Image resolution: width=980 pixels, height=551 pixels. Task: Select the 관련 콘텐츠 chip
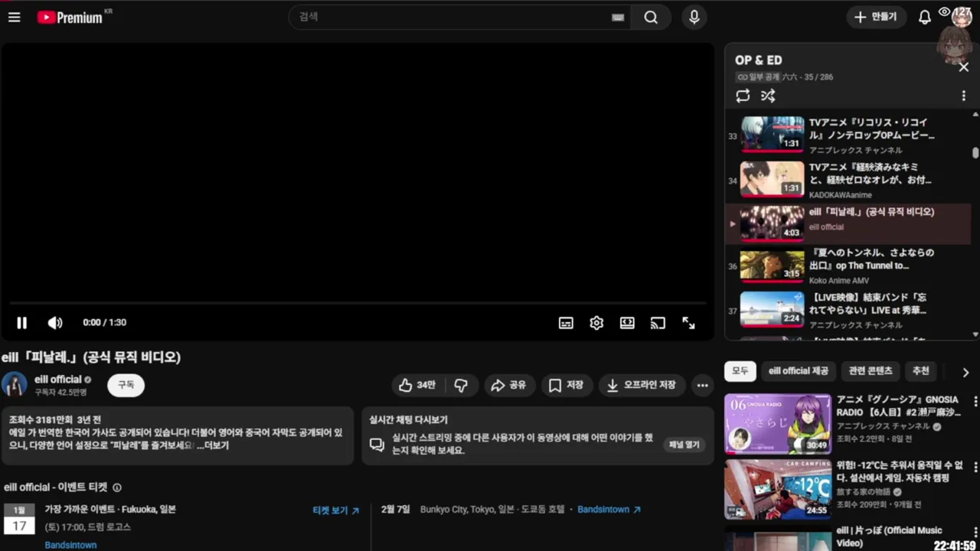pyautogui.click(x=871, y=371)
